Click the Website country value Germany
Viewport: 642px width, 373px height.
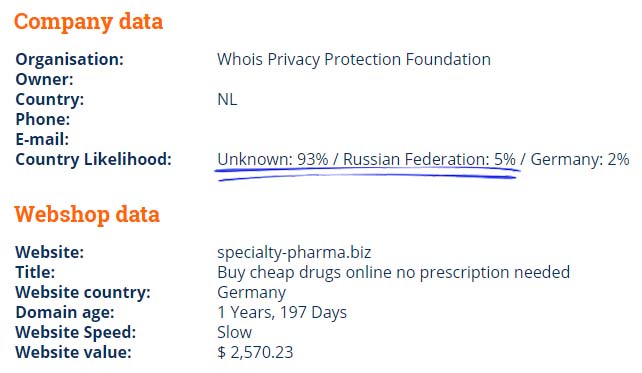coord(251,292)
